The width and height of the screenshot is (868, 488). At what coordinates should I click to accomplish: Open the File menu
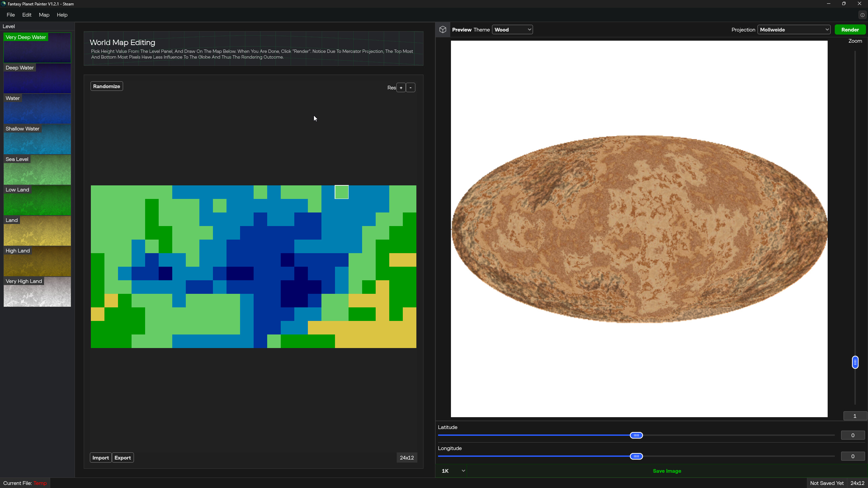click(11, 15)
